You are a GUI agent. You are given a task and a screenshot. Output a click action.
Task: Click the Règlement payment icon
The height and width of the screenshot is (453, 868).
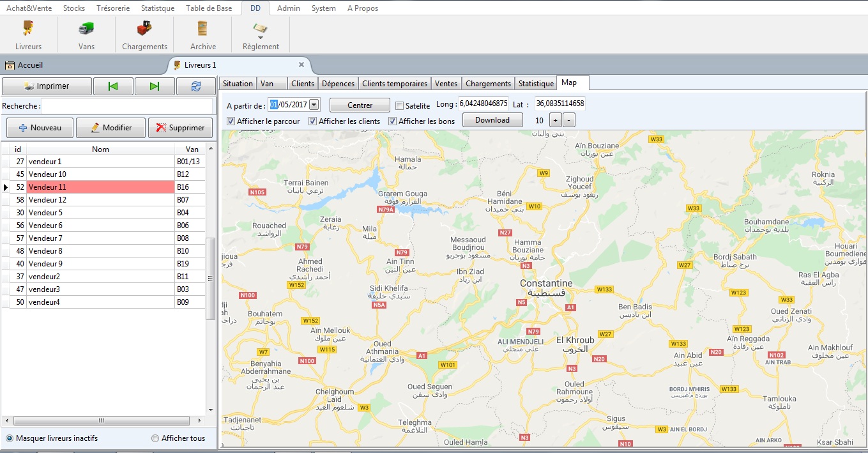pyautogui.click(x=261, y=27)
